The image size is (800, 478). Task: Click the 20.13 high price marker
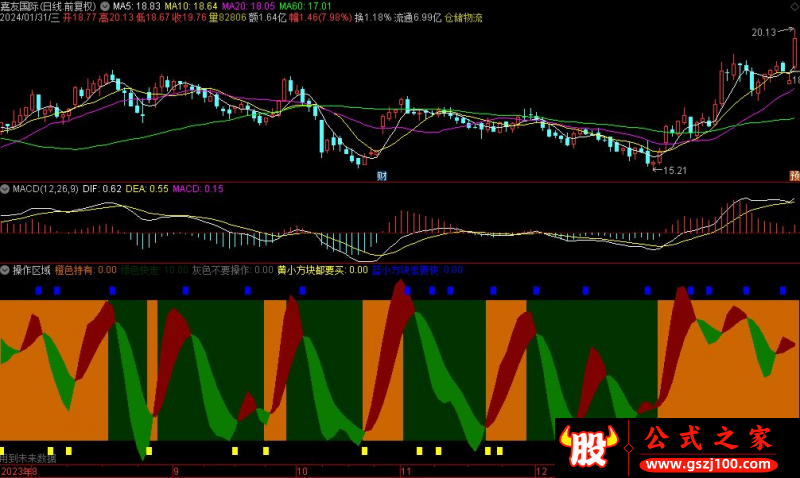[766, 33]
